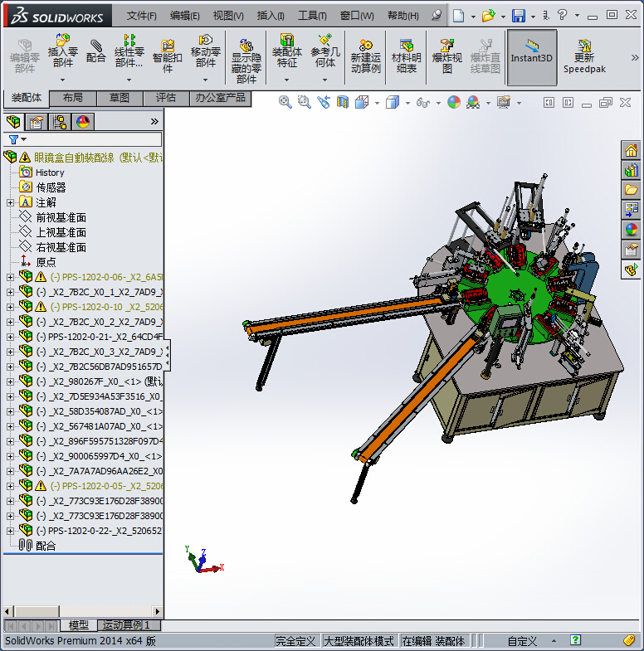This screenshot has height=651, width=644.
Task: Click Show Hidden Components tool
Action: click(246, 61)
